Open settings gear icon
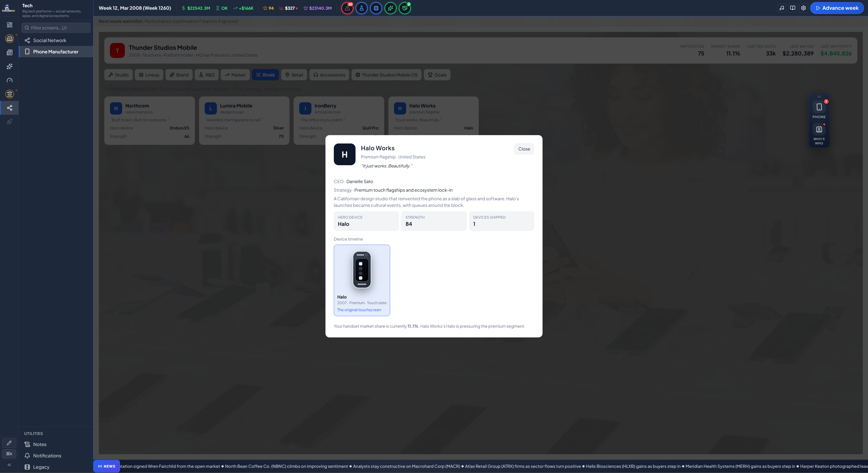The width and height of the screenshot is (868, 473). (803, 8)
